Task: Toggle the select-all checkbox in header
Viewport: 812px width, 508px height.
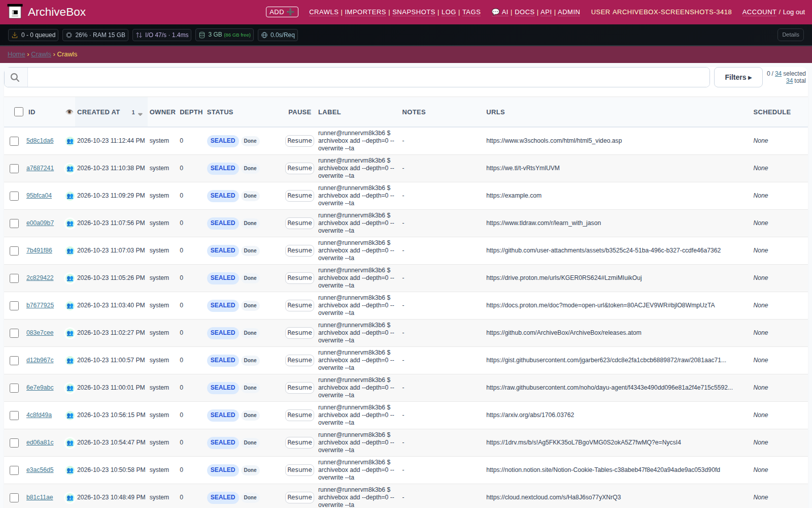Action: click(x=19, y=112)
